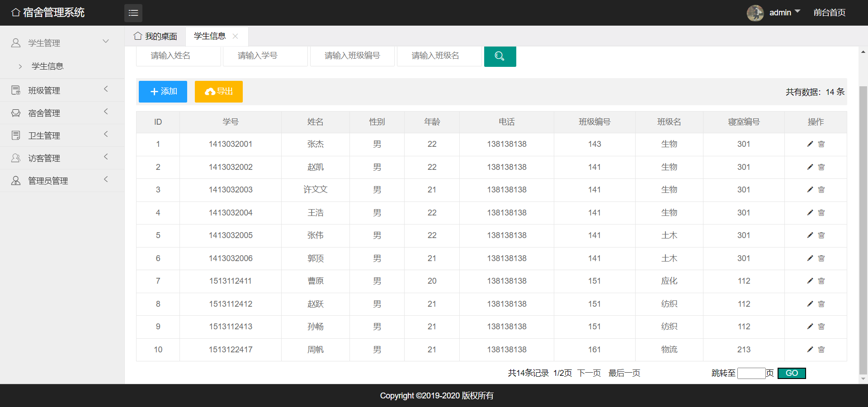Edit student 许文文 with pencil icon
The image size is (868, 407).
(x=810, y=190)
